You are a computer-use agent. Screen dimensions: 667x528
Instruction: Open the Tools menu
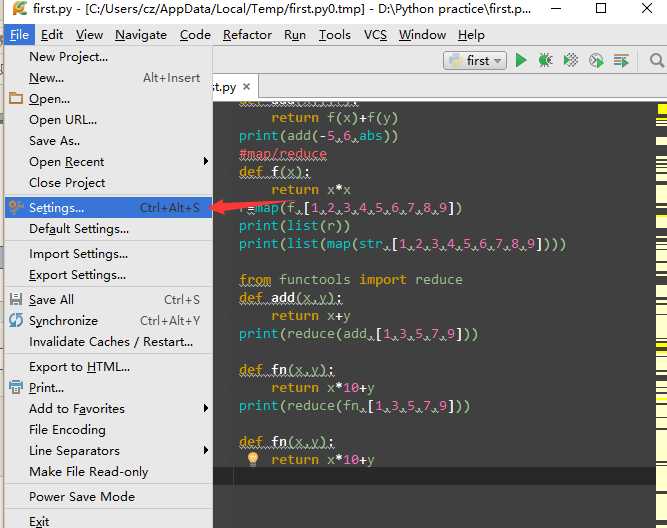pyautogui.click(x=335, y=35)
